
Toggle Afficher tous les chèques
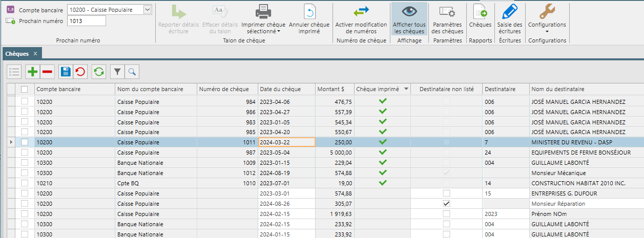pyautogui.click(x=409, y=19)
